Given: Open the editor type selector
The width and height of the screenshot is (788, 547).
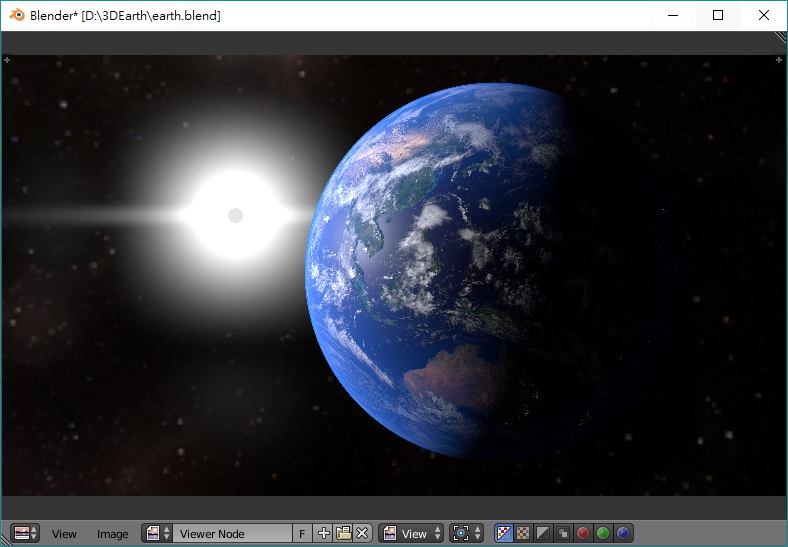Looking at the screenshot, I should (x=25, y=534).
